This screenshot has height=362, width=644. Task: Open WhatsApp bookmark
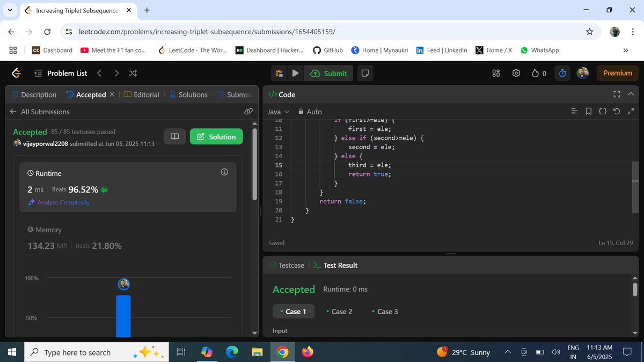tap(539, 50)
